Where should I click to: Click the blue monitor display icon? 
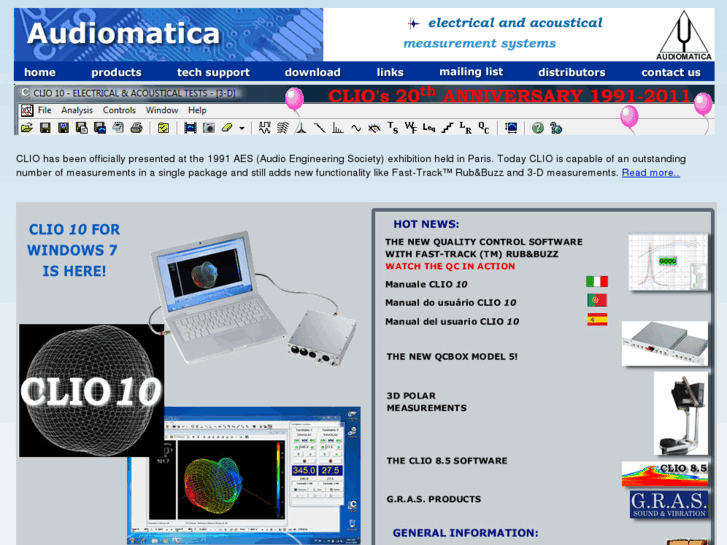pyautogui.click(x=511, y=128)
